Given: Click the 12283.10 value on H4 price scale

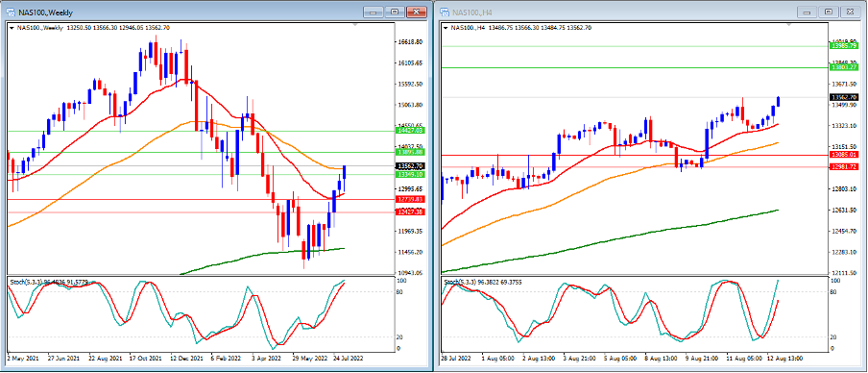Looking at the screenshot, I should (844, 252).
